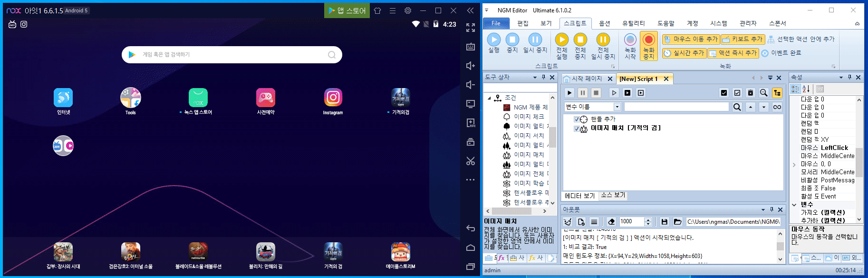This screenshot has width=868, height=278.
Task: Click the script editor stop button
Action: [x=596, y=93]
